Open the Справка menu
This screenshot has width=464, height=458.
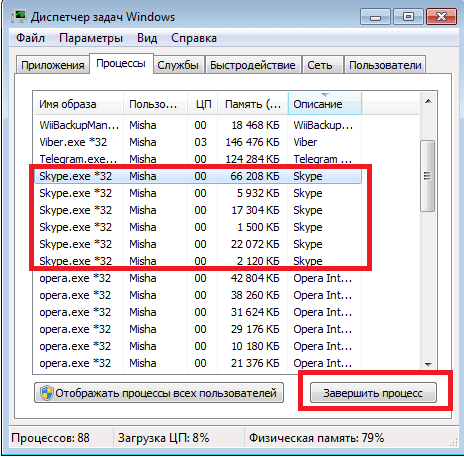[194, 38]
